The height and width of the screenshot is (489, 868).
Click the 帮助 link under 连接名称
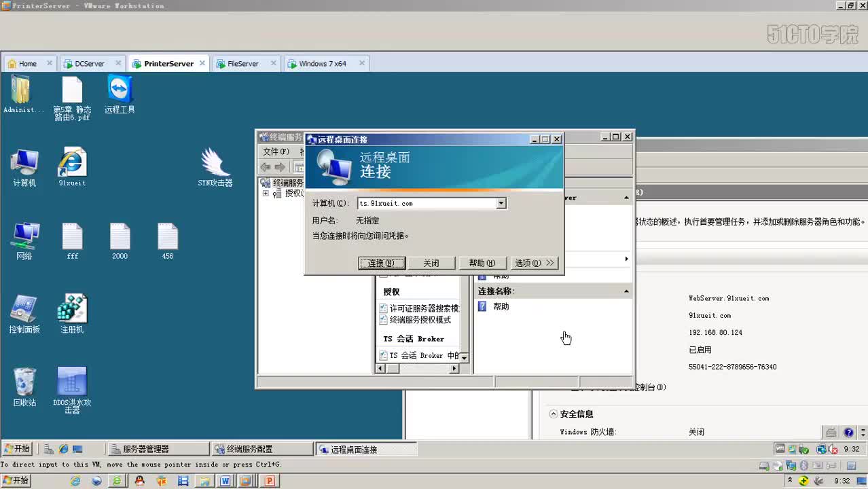[501, 306]
